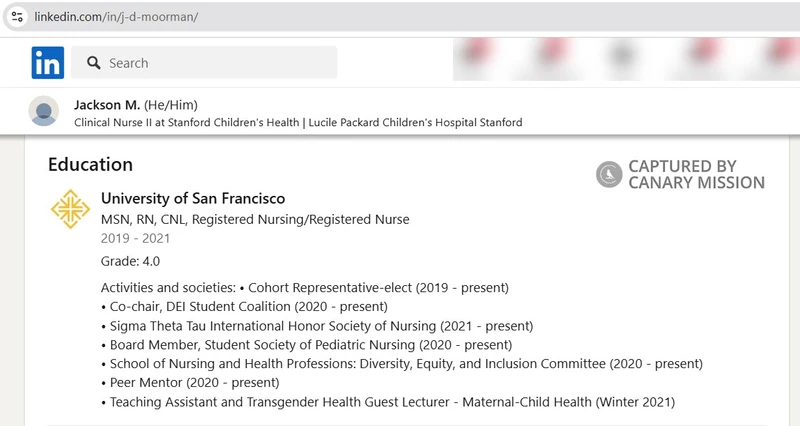This screenshot has height=426, width=800.
Task: Click the 2019 - 2021 date range
Action: click(x=135, y=238)
